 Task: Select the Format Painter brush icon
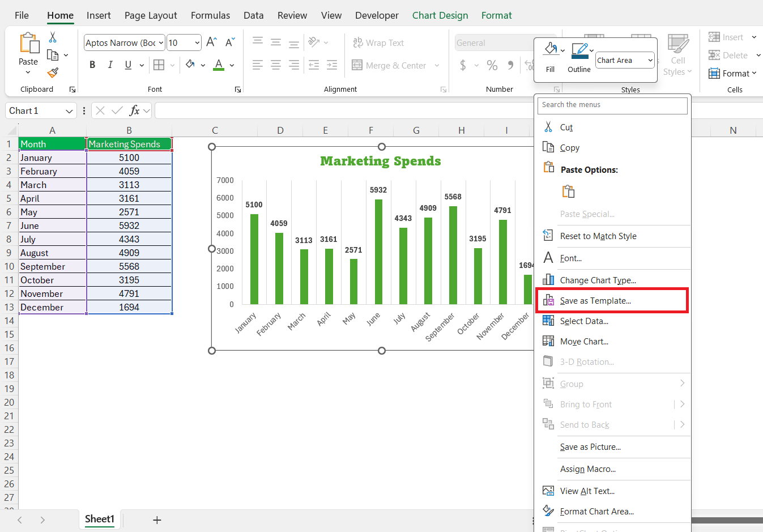53,73
